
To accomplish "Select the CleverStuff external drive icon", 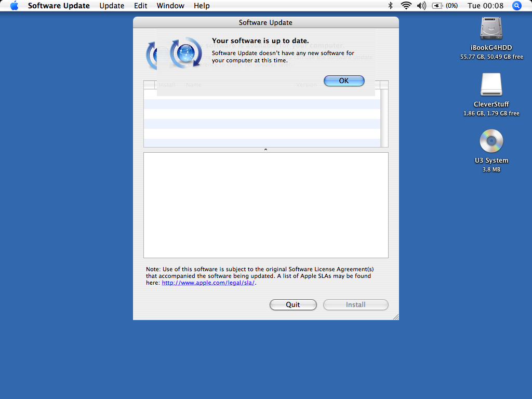I will pyautogui.click(x=491, y=85).
